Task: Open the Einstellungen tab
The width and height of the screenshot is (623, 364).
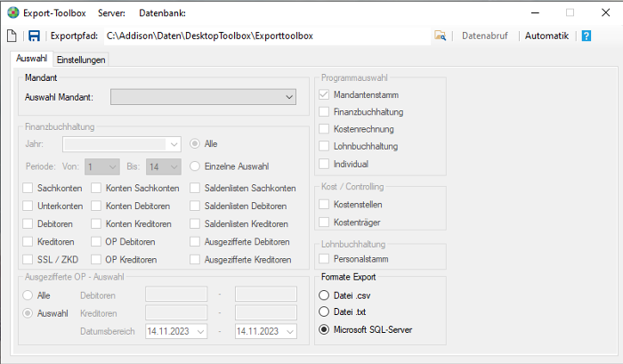Action: pyautogui.click(x=81, y=60)
